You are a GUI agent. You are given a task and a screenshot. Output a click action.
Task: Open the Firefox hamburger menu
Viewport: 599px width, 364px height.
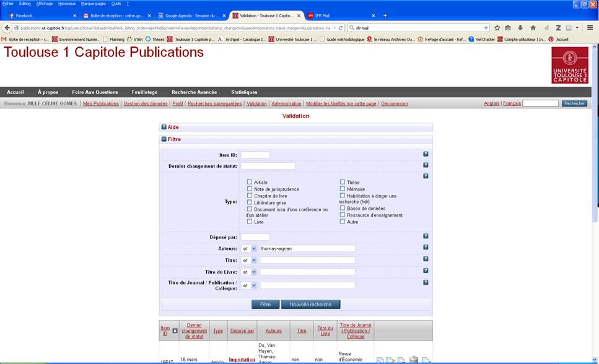(x=590, y=27)
